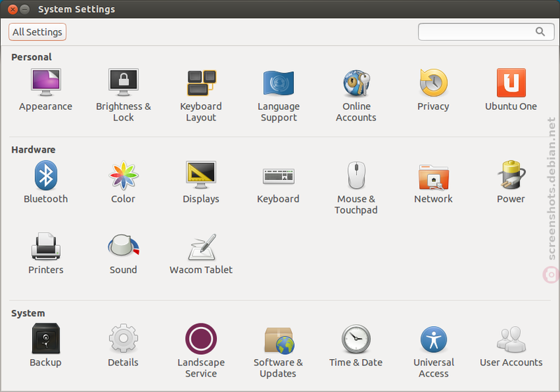Open the Details gear icon
The width and height of the screenshot is (560, 392).
tap(123, 338)
